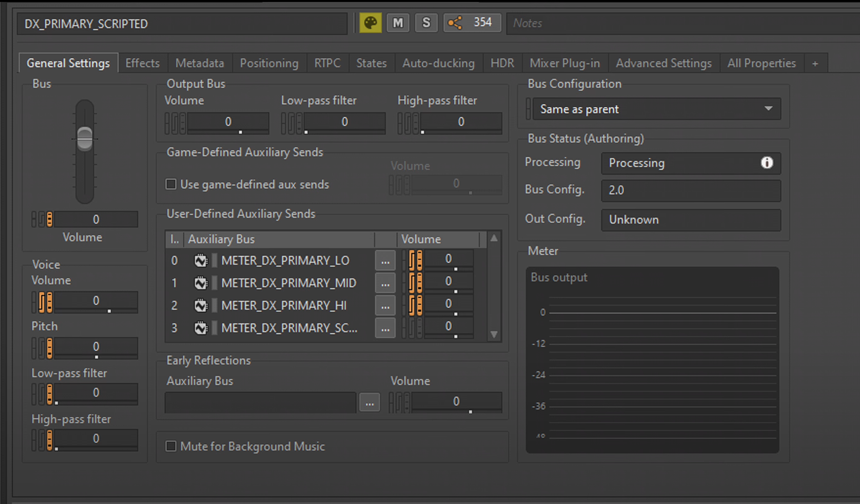Check Mute for Background Music
860x504 pixels.
pos(171,446)
